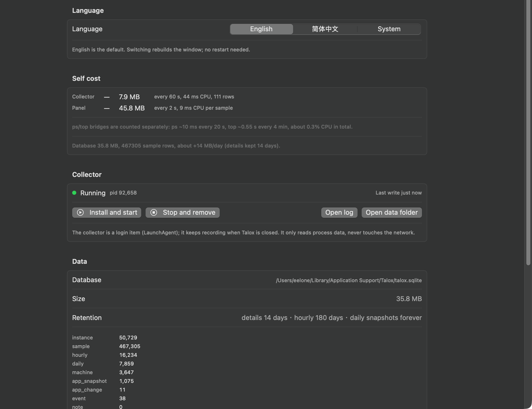
Task: Choose the System language option
Action: click(x=389, y=29)
